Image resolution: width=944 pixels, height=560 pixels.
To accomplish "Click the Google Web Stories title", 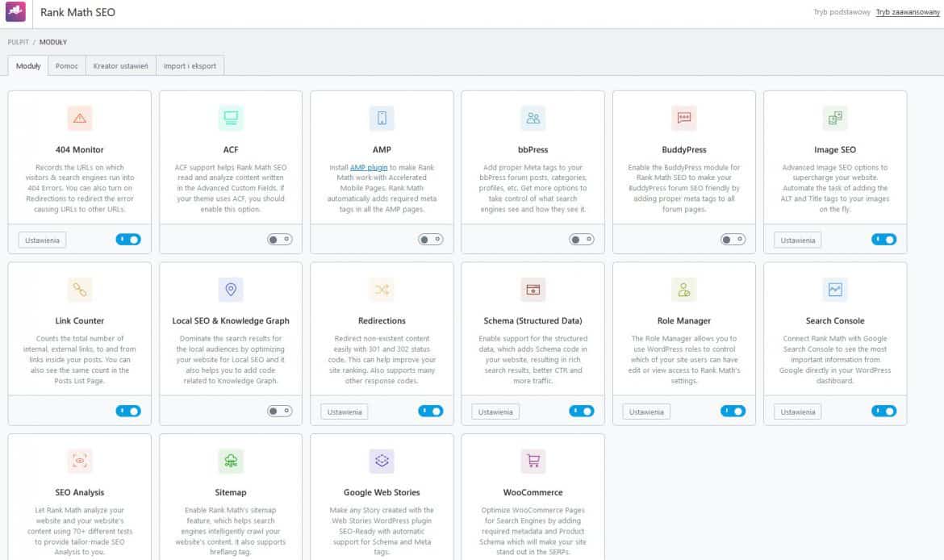I will pos(382,492).
